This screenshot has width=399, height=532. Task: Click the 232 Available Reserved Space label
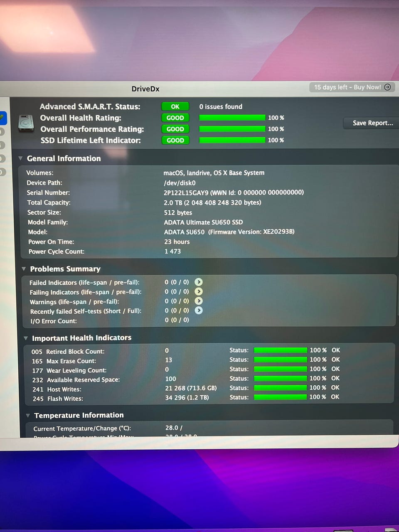[76, 380]
